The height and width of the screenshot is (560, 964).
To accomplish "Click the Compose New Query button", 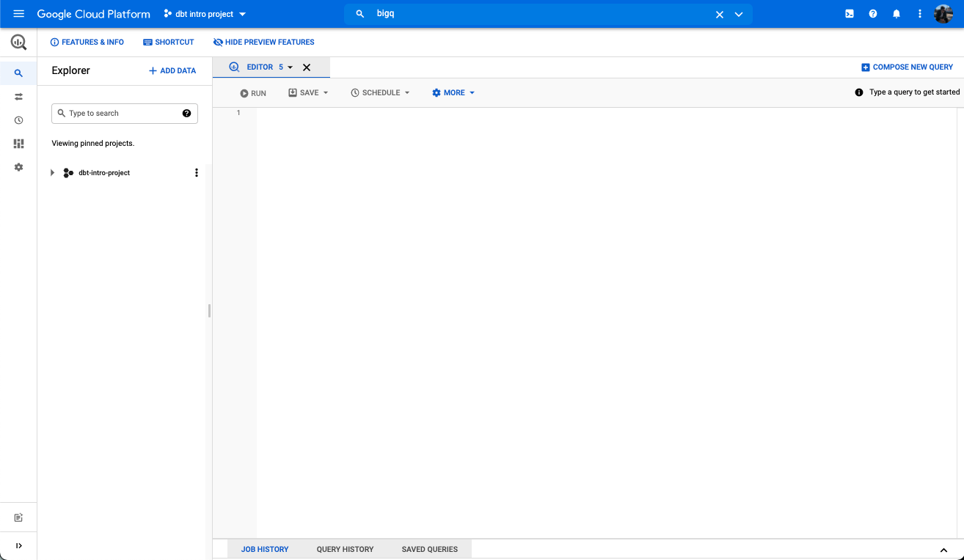I will coord(907,67).
